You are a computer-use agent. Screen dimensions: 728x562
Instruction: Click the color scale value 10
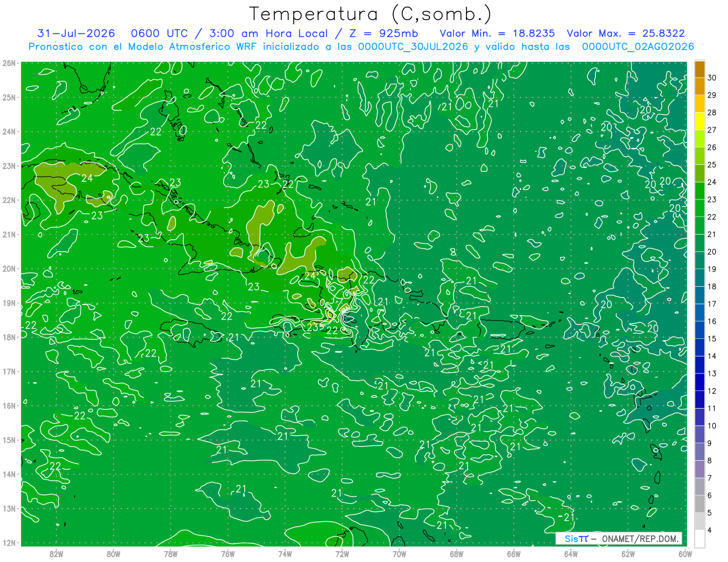pos(712,426)
